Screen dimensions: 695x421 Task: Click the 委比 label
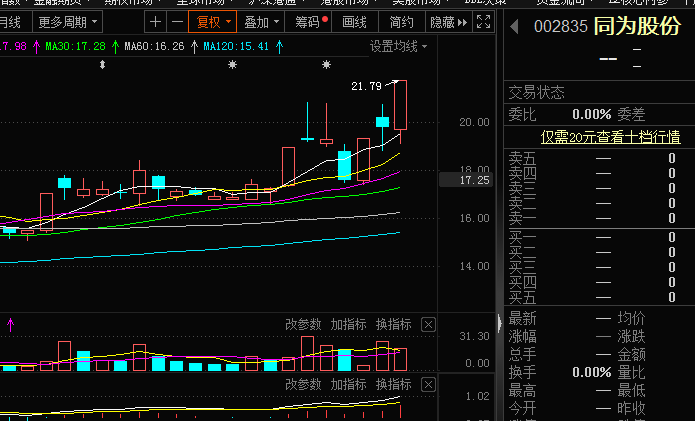(522, 115)
